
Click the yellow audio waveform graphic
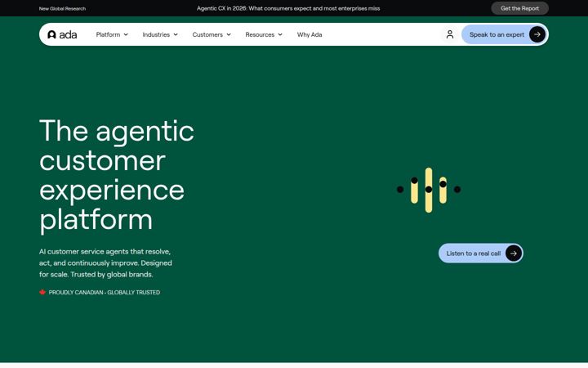click(x=429, y=190)
